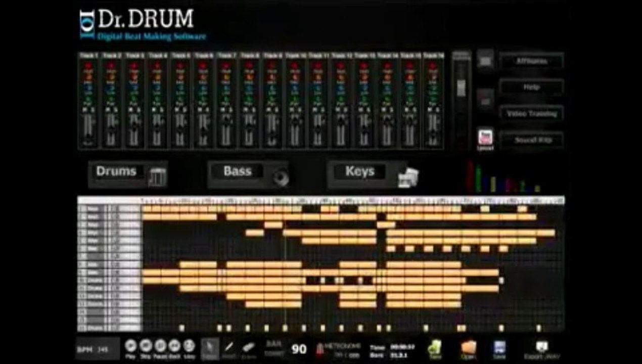Select the arrow Select tool
This screenshot has width=642, height=364.
(210, 348)
